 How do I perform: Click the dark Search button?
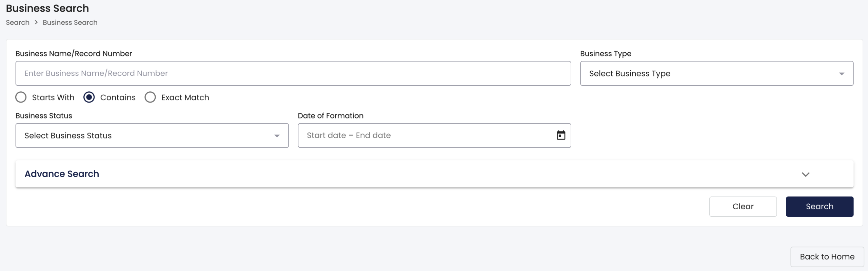coord(819,206)
